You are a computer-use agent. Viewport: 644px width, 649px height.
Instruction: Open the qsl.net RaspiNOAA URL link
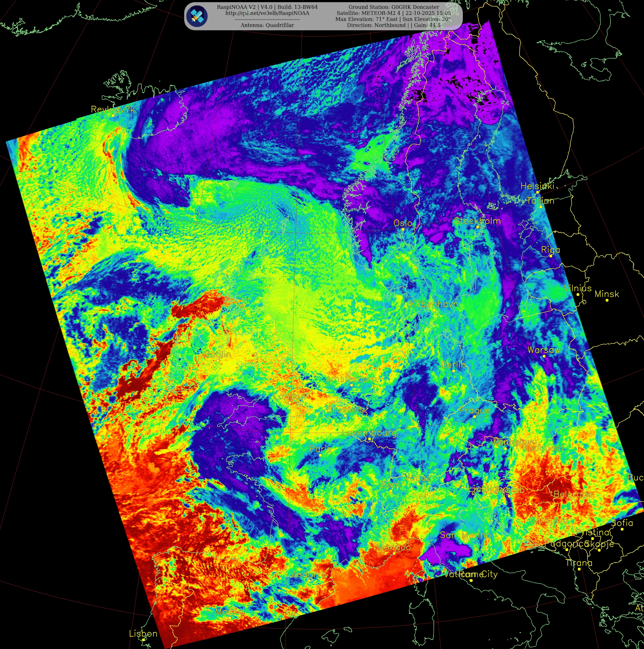[267, 13]
